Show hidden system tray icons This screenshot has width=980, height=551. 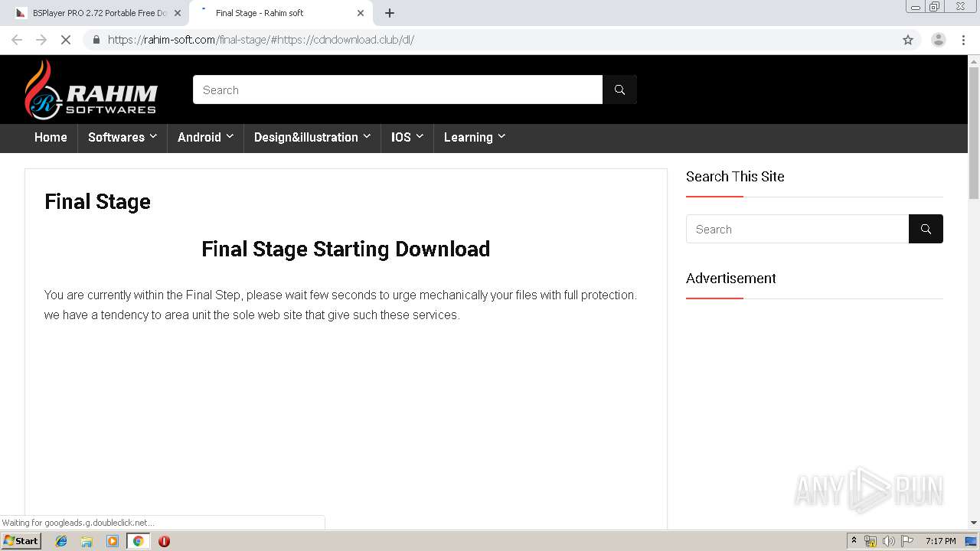coord(854,541)
